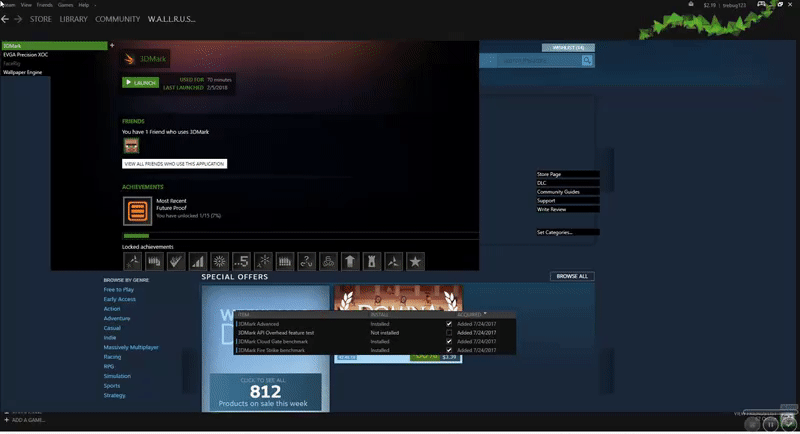Open the trebug123 account dropdown
This screenshot has height=434, width=800.
[x=734, y=5]
